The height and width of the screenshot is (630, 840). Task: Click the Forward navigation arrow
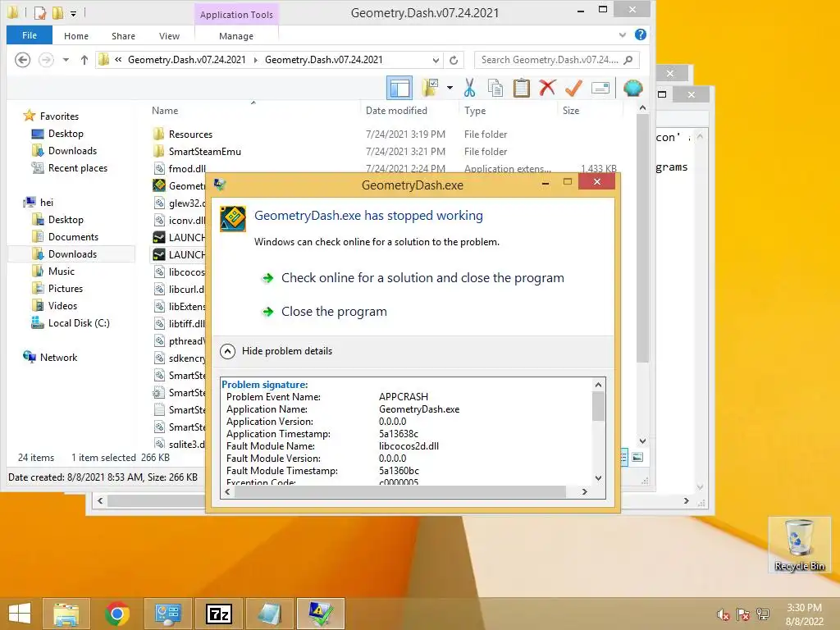pyautogui.click(x=46, y=59)
